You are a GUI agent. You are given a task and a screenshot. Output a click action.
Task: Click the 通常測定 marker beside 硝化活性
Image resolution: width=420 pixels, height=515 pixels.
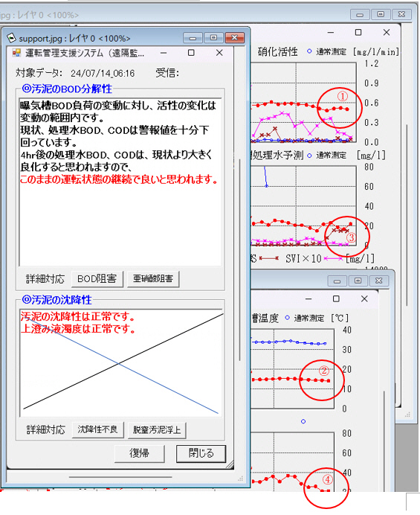click(x=309, y=51)
